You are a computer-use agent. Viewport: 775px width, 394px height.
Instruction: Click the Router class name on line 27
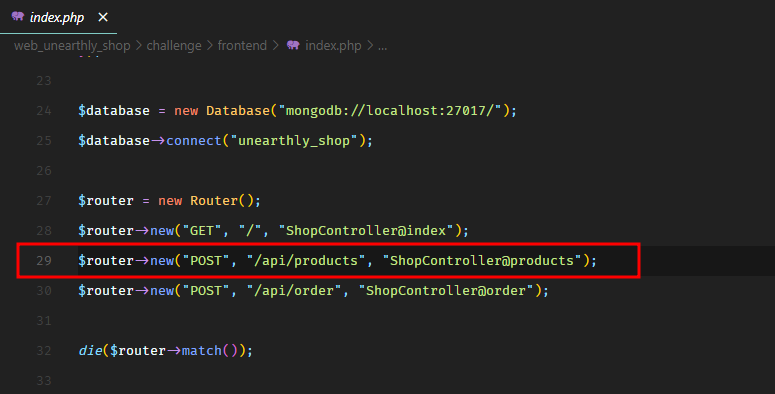(x=214, y=201)
